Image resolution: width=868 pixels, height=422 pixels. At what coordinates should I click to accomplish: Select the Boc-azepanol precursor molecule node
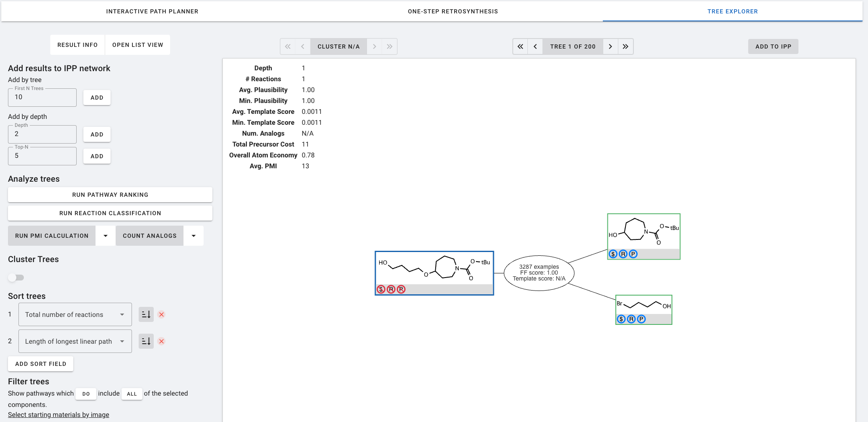(644, 237)
